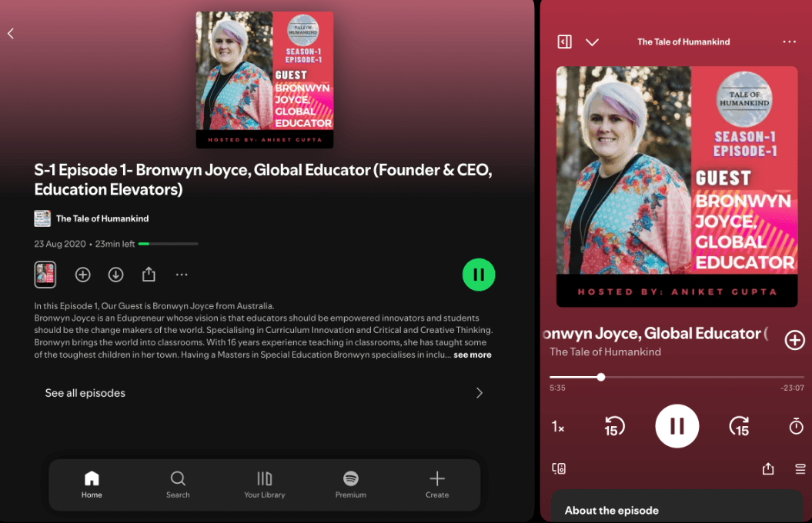Add episode to library from left panel
Screen dimensions: 812x523
point(83,275)
